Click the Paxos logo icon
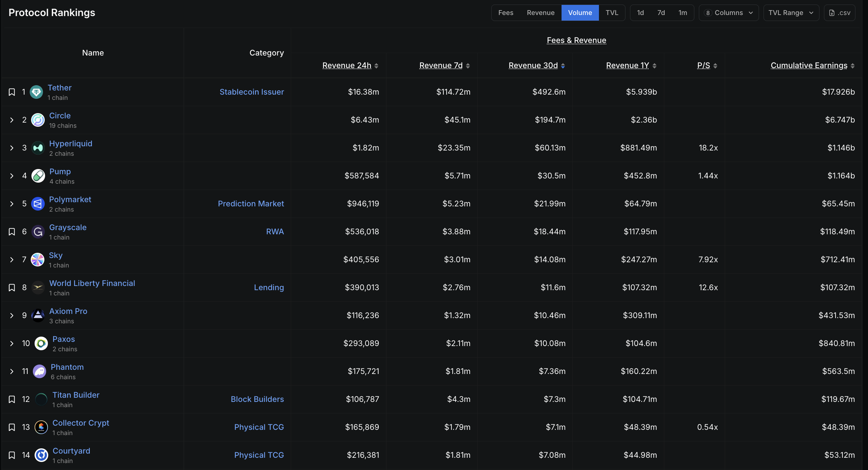This screenshot has height=470, width=868. [41, 344]
